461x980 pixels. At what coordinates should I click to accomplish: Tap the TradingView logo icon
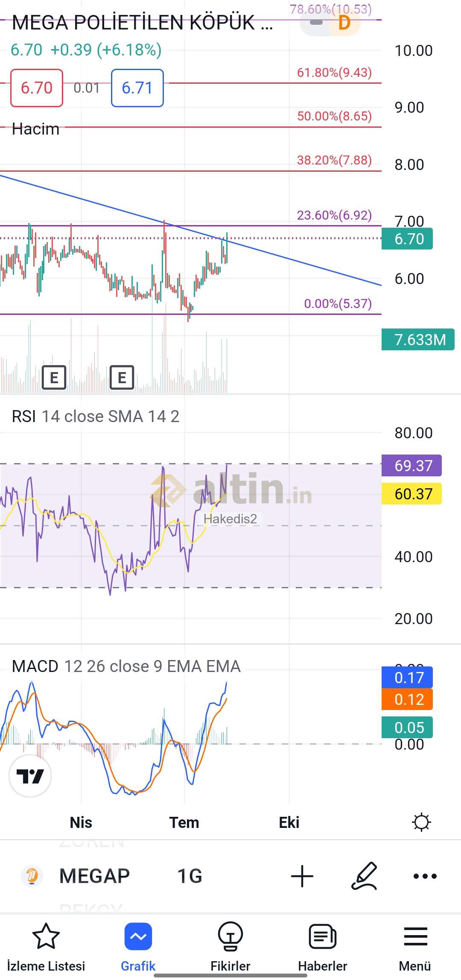30,775
